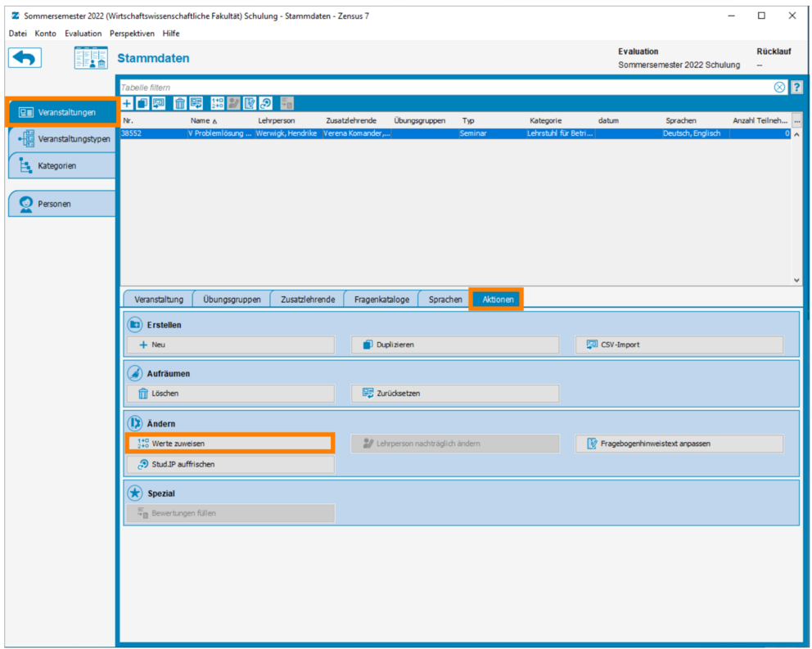Image resolution: width=812 pixels, height=649 pixels.
Task: Open the Konto menu
Action: coord(46,34)
